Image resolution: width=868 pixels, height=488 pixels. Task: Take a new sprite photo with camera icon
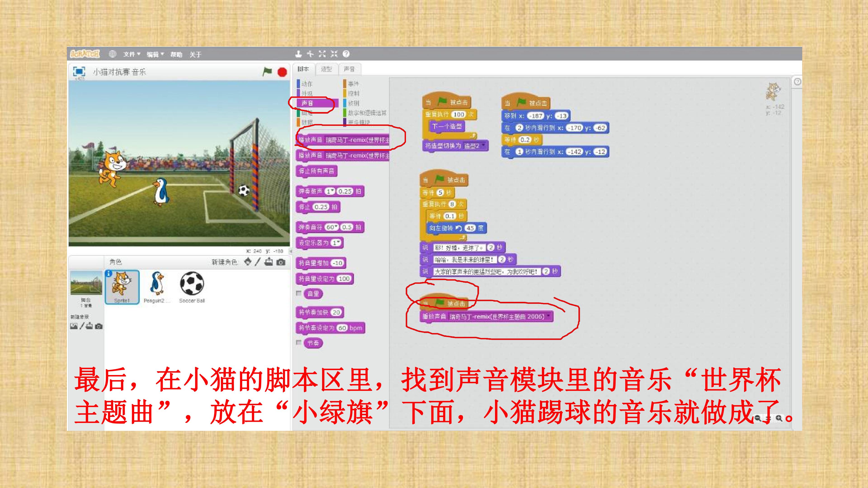tap(281, 262)
